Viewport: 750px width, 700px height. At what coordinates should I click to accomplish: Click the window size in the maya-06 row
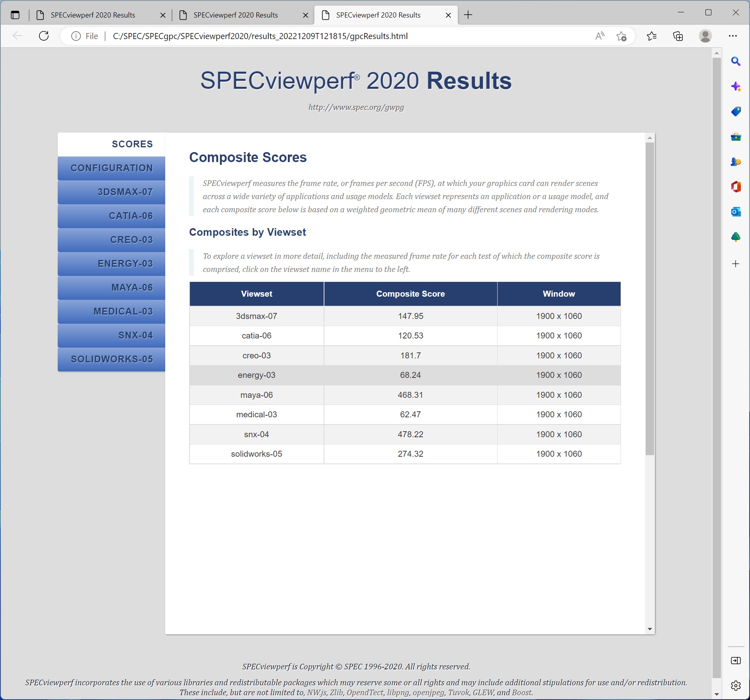(559, 395)
